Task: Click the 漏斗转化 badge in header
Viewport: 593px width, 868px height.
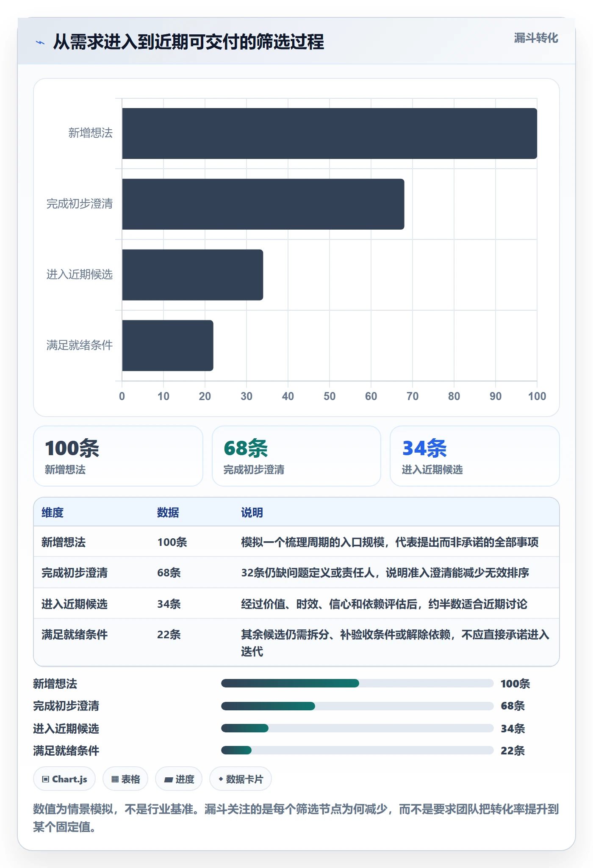Action: pyautogui.click(x=536, y=38)
